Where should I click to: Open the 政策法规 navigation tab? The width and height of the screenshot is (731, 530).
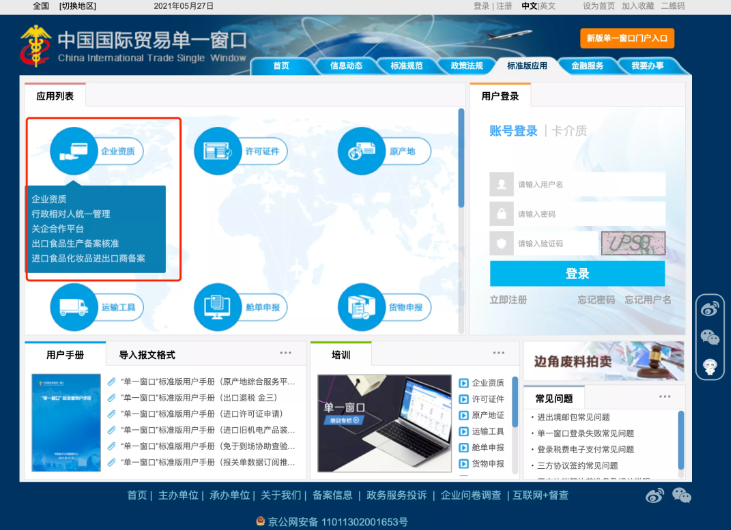(x=467, y=66)
